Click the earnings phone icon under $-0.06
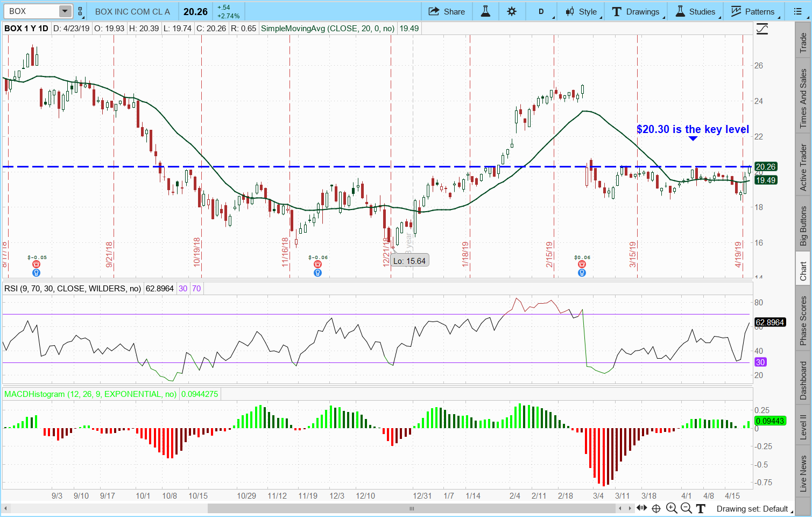 [x=317, y=264]
